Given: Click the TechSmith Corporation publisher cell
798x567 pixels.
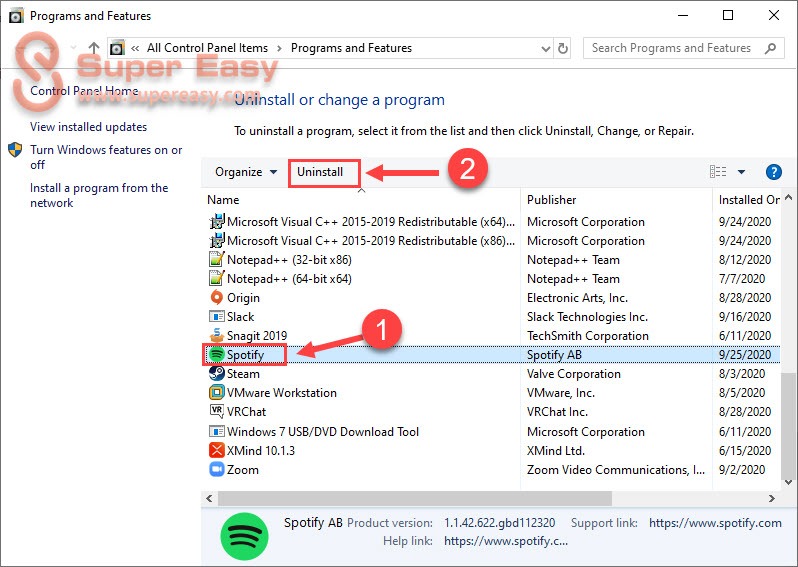Looking at the screenshot, I should (x=588, y=336).
